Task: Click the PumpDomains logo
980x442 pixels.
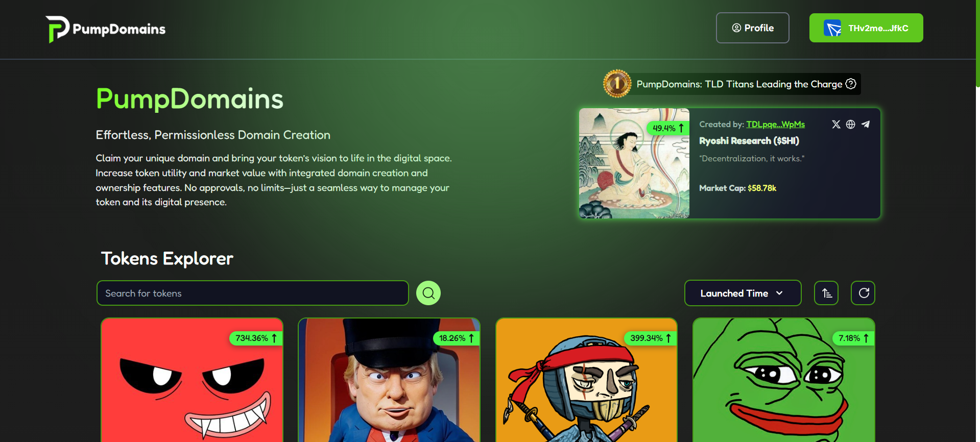Action: pos(106,29)
